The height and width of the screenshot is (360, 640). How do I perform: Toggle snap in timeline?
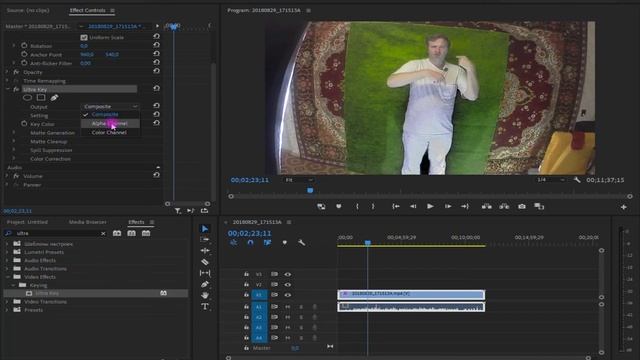(250, 242)
